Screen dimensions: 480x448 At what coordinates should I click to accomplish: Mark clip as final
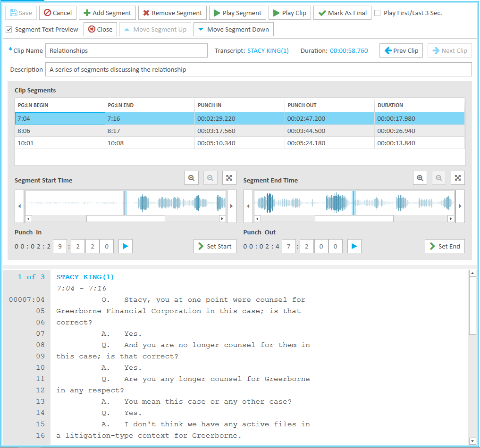click(x=342, y=13)
